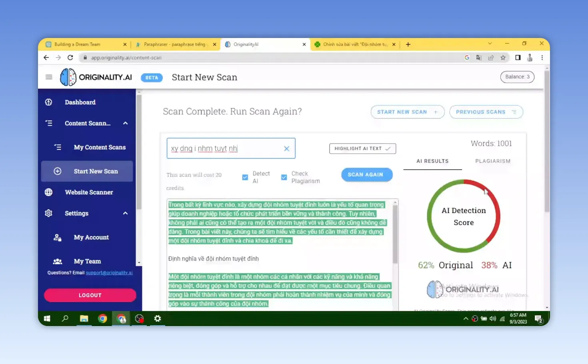Click the Start New Scan plus icon
The height and width of the screenshot is (364, 588).
click(x=58, y=171)
